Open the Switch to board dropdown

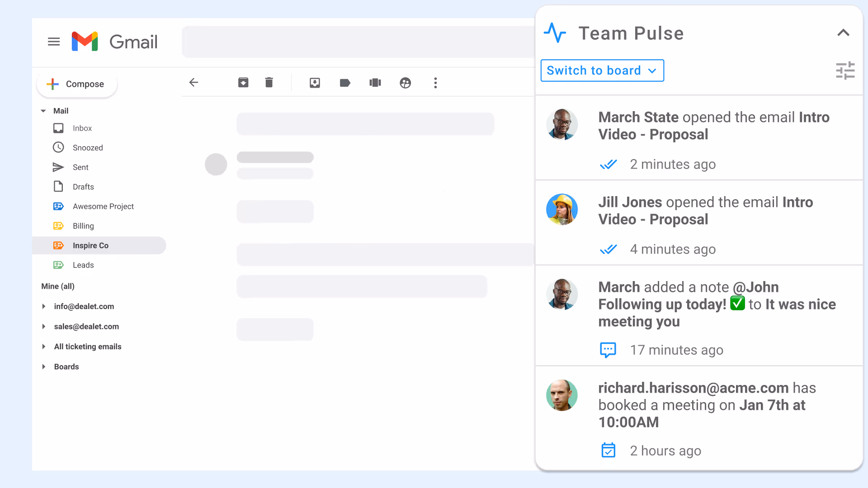click(x=602, y=70)
